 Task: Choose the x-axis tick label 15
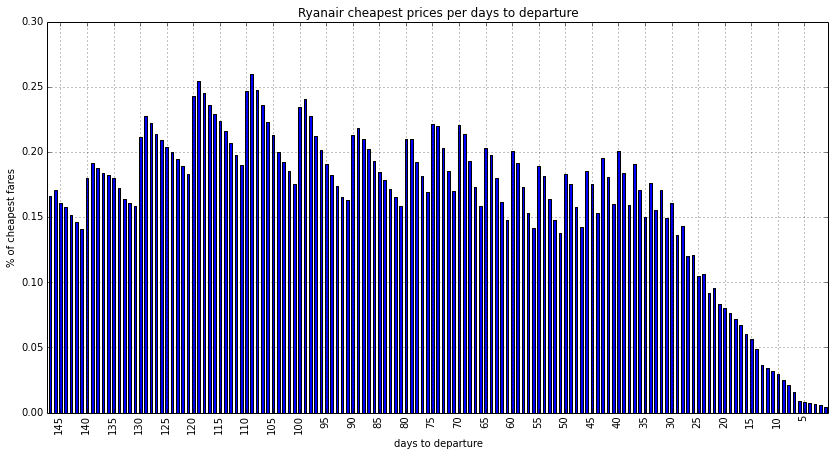pyautogui.click(x=750, y=424)
